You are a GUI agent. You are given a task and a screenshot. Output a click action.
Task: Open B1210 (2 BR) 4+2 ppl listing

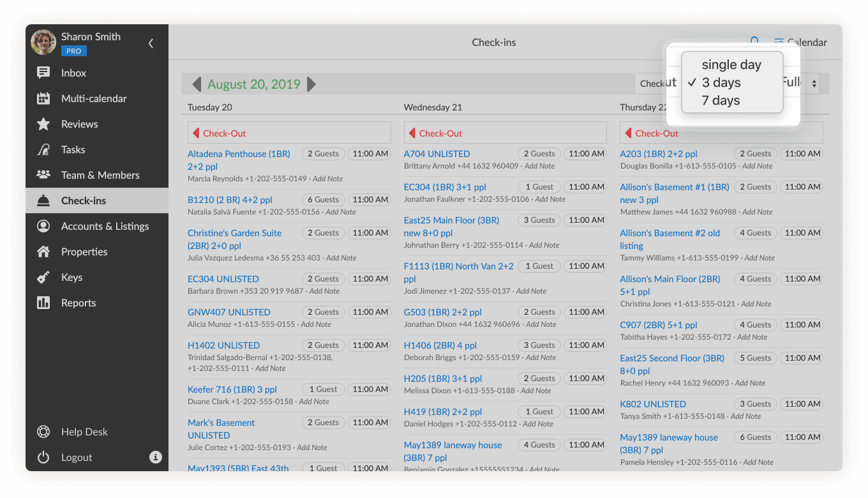tap(230, 200)
